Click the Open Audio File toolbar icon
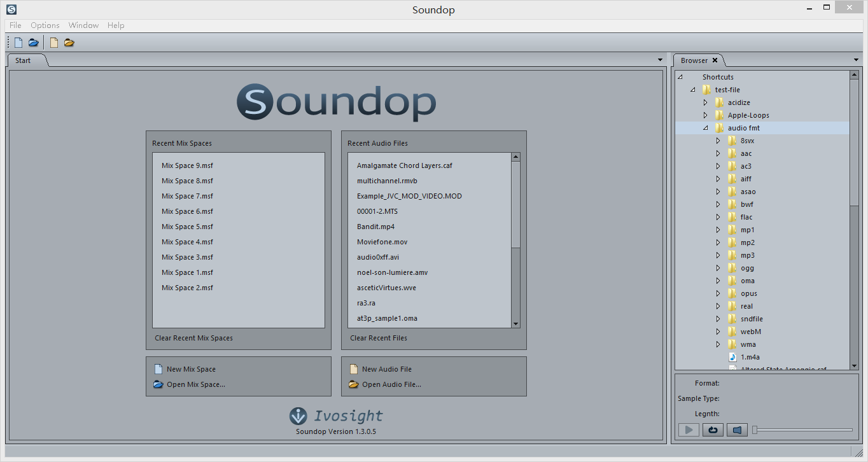Viewport: 868px width, 462px height. pos(69,43)
